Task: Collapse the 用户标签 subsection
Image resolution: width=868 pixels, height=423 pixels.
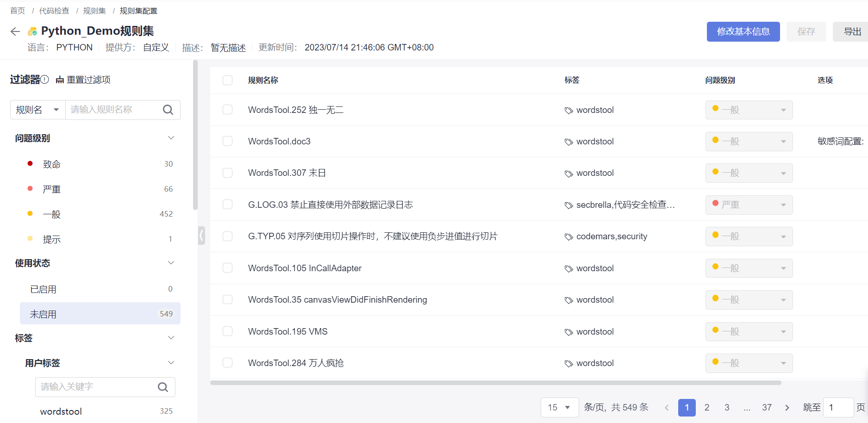Action: point(171,363)
